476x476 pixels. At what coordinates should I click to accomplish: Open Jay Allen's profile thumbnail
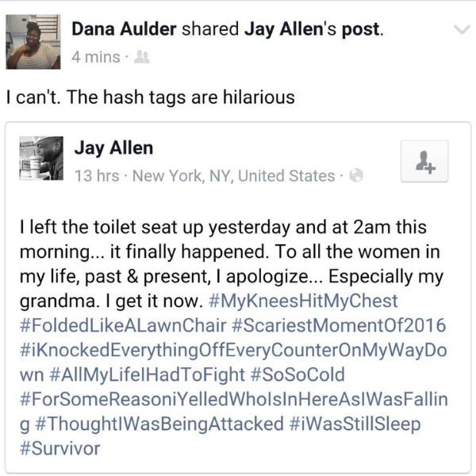(41, 158)
